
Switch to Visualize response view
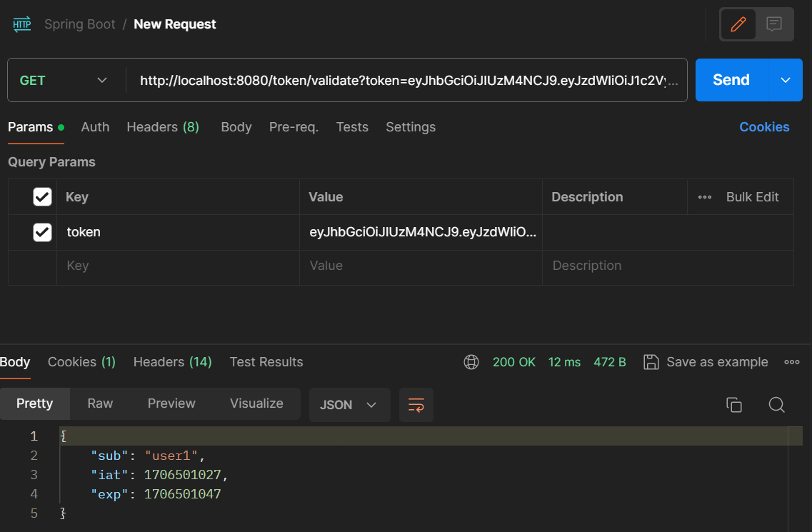click(x=256, y=403)
